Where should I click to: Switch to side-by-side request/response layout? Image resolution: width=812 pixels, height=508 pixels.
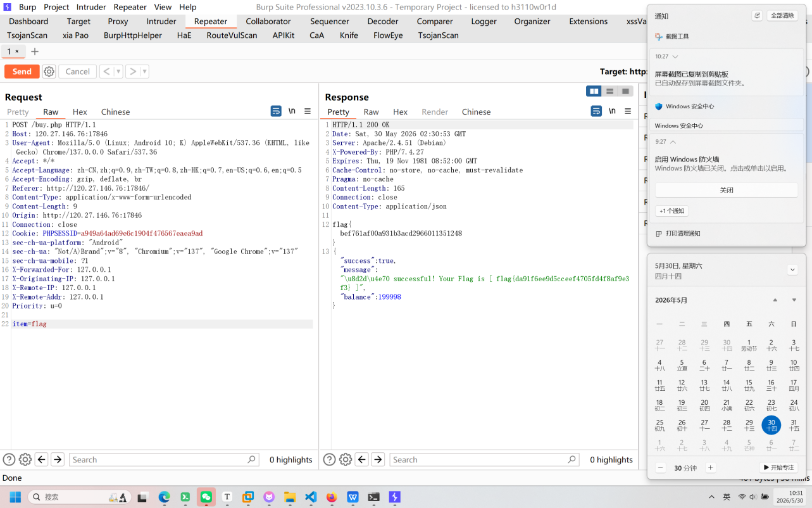tap(594, 91)
